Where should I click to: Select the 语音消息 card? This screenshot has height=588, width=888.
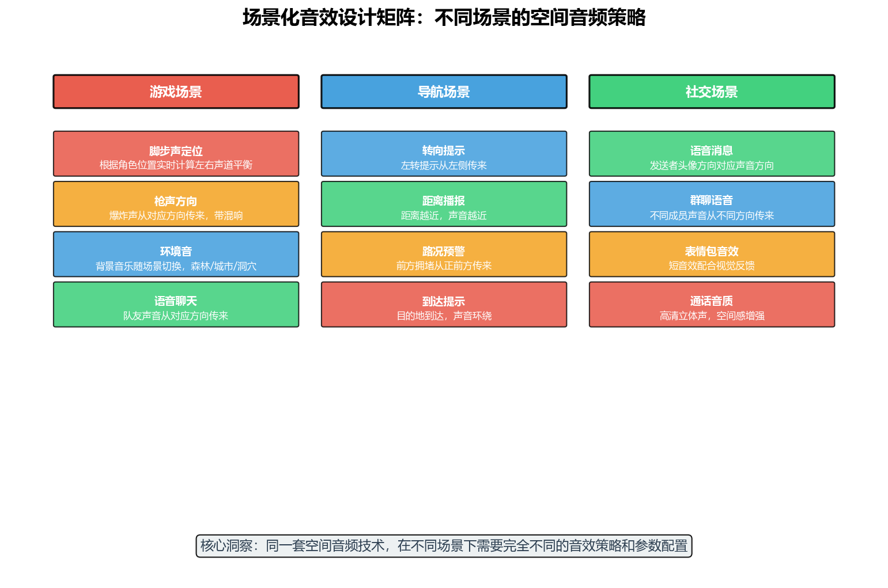pyautogui.click(x=712, y=154)
